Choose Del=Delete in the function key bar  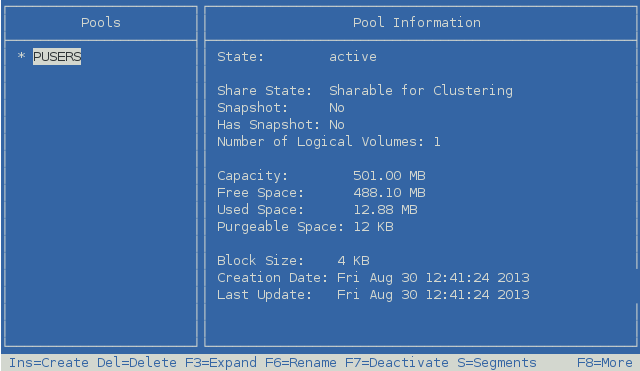(137, 362)
